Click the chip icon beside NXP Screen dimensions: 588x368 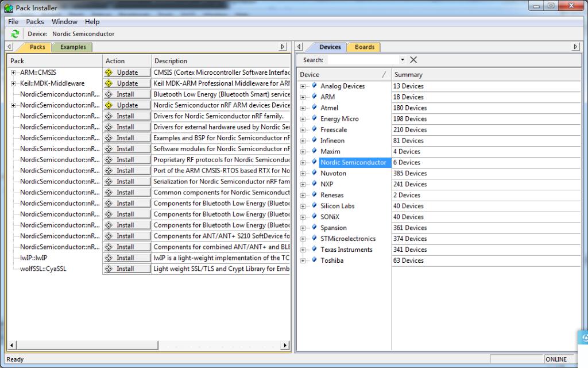tap(314, 183)
